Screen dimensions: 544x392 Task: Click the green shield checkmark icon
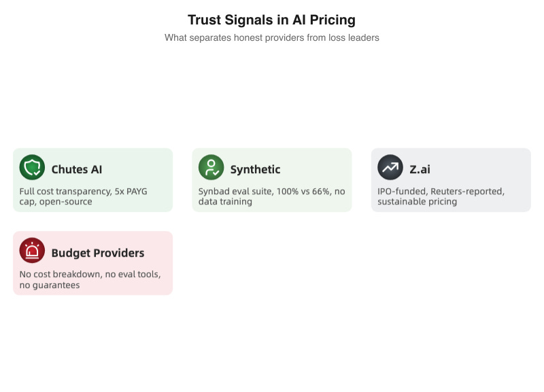pyautogui.click(x=32, y=167)
